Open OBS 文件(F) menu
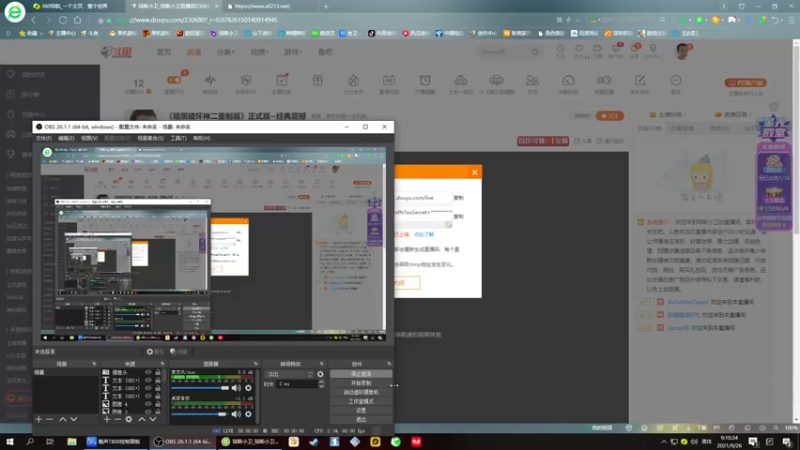The image size is (800, 450). pos(43,138)
